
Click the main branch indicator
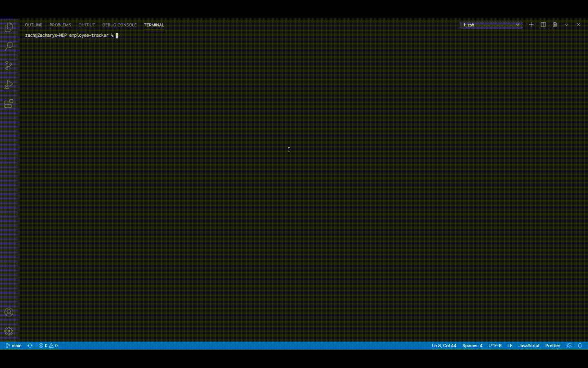click(x=14, y=346)
